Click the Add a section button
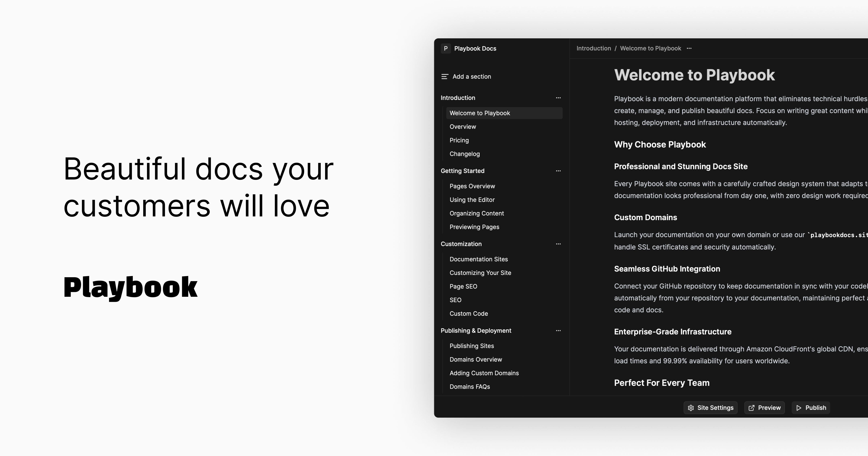Viewport: 868px width, 456px height. pyautogui.click(x=471, y=77)
